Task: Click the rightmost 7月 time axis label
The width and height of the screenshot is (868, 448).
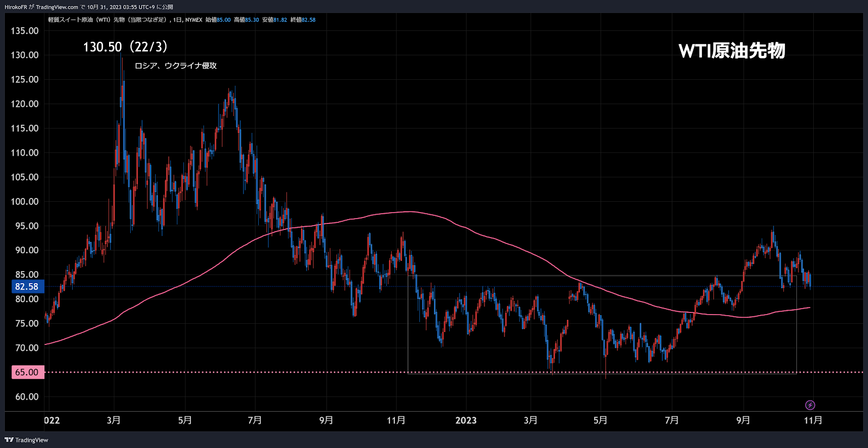Action: click(x=672, y=420)
